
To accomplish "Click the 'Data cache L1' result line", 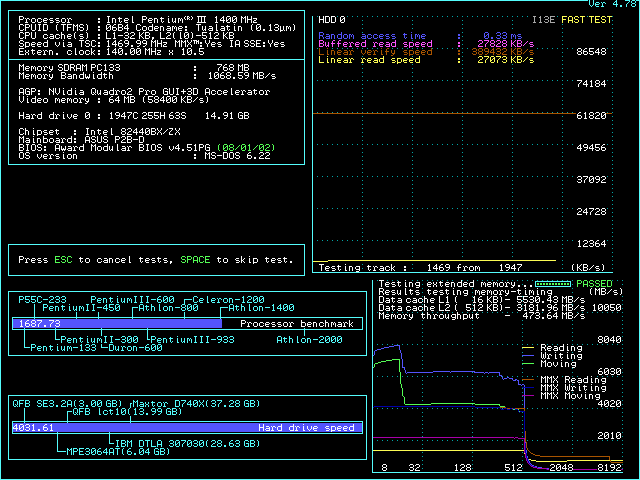I will pos(482,300).
